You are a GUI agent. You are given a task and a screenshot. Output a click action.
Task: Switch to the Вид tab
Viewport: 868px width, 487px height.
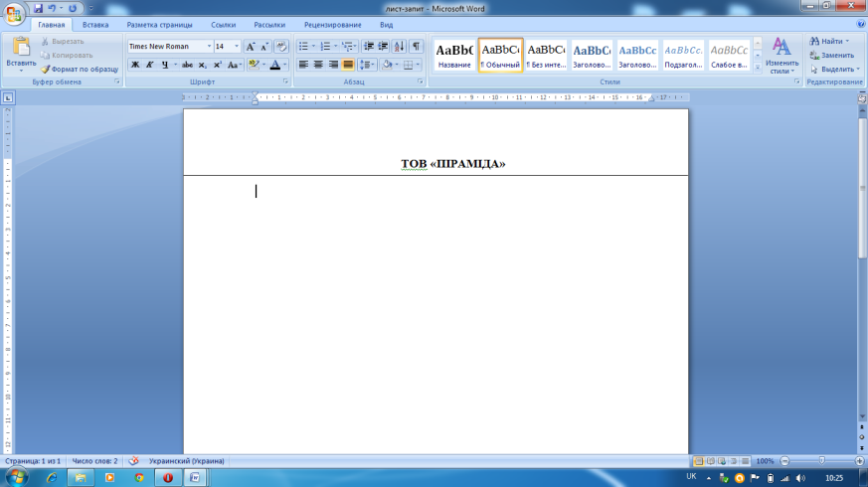[x=387, y=25]
